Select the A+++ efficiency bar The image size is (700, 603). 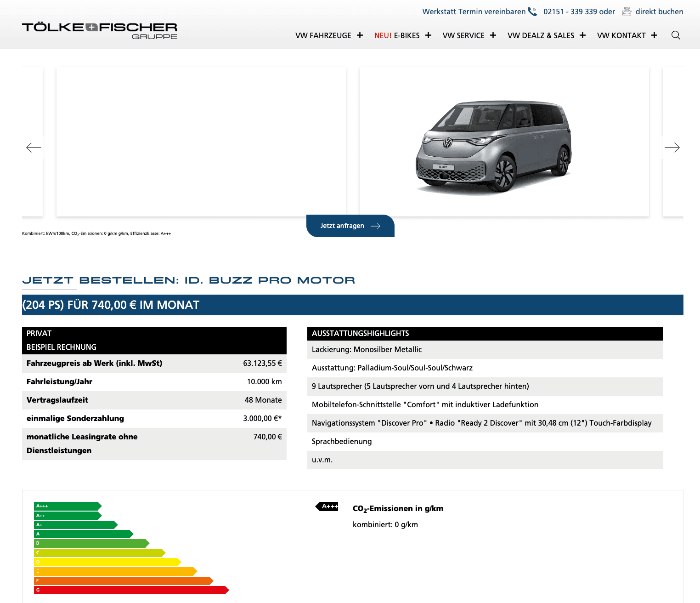point(68,506)
